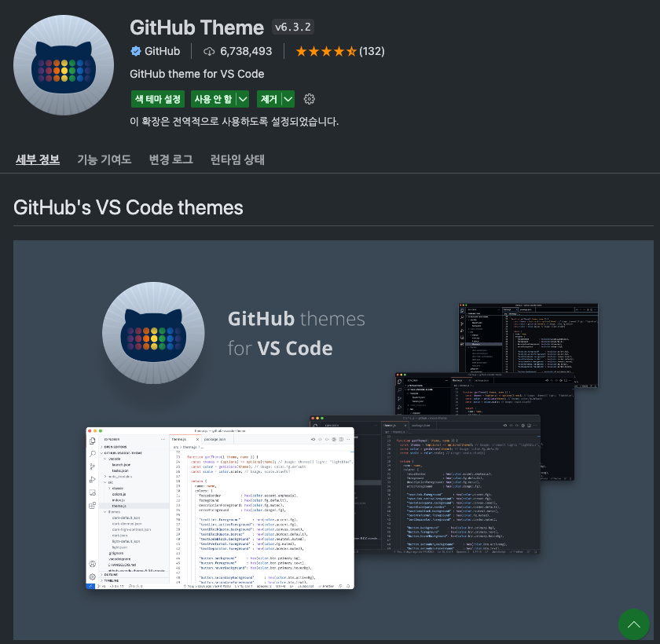Open the 변경 로그 tab
This screenshot has width=660, height=644.
tap(171, 159)
